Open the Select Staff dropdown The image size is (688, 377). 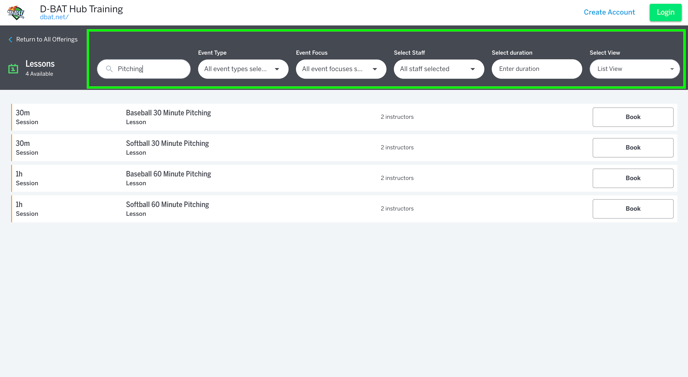pos(439,69)
